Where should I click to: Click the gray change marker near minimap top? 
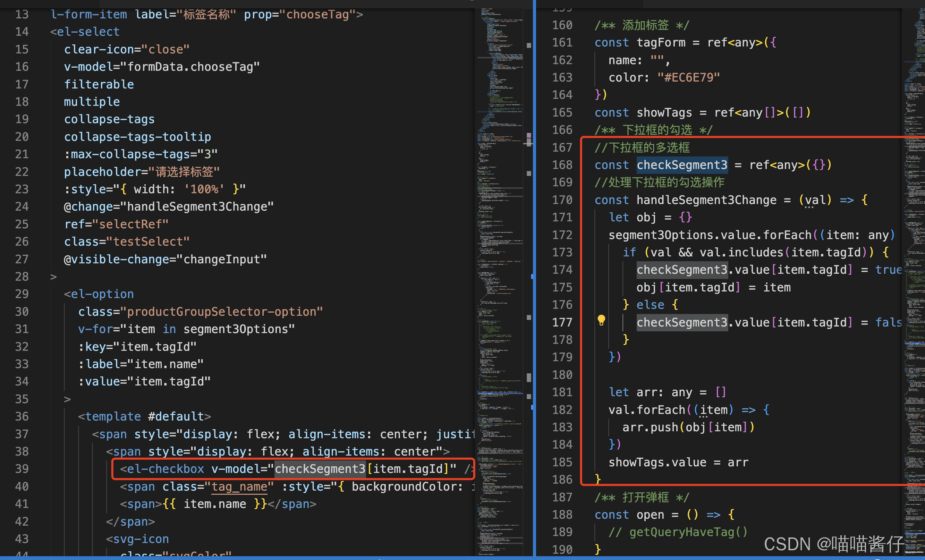[x=529, y=45]
